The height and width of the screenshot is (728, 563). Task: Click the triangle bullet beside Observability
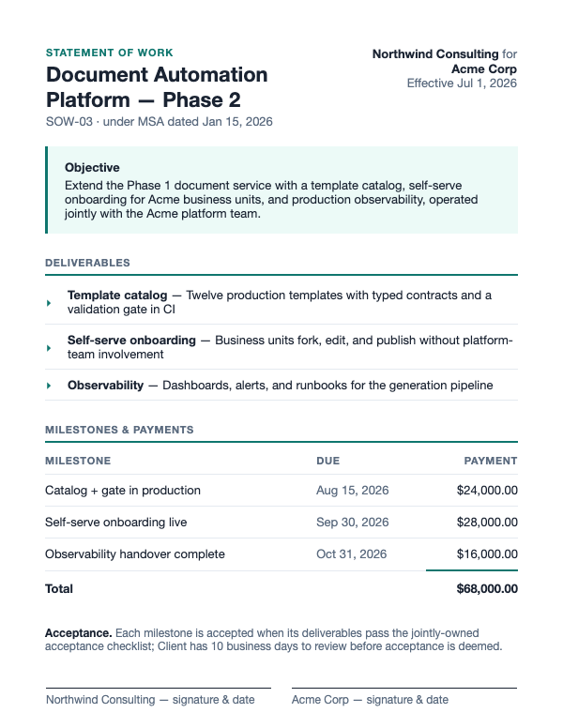[x=49, y=386]
